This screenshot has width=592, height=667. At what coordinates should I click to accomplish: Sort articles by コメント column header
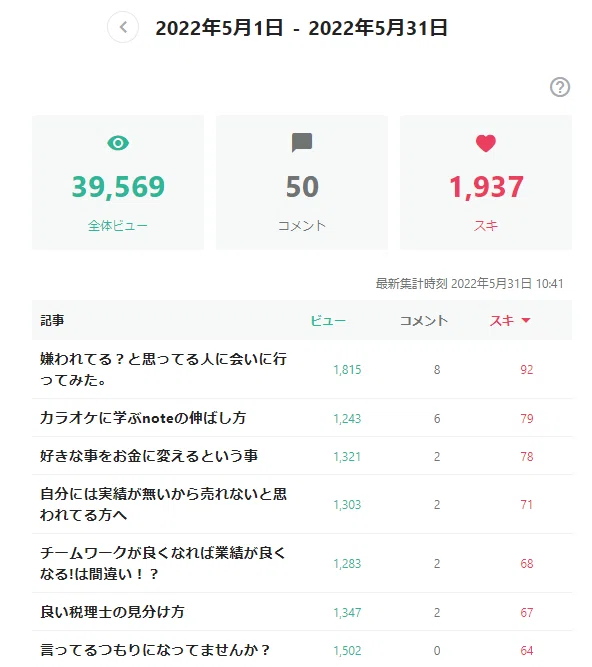click(x=424, y=320)
